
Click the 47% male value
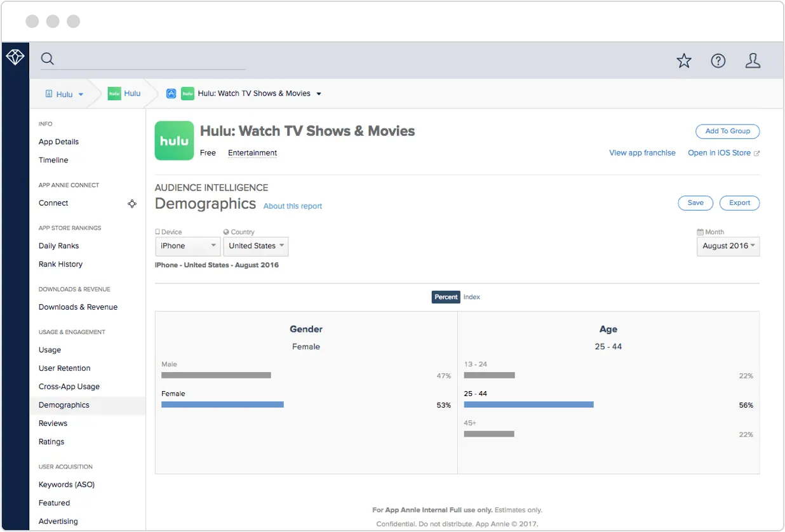[x=443, y=376]
